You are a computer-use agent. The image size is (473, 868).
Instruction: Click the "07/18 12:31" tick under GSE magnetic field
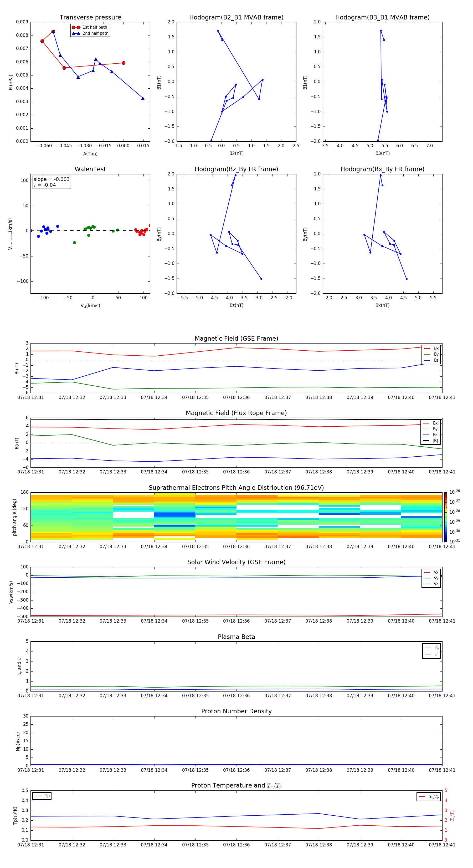[31, 398]
